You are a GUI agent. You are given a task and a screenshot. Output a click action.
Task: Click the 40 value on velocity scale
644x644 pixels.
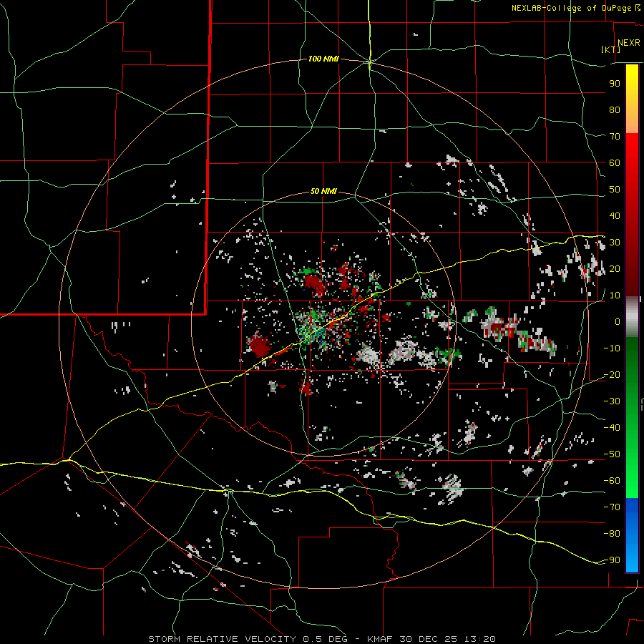(x=615, y=216)
